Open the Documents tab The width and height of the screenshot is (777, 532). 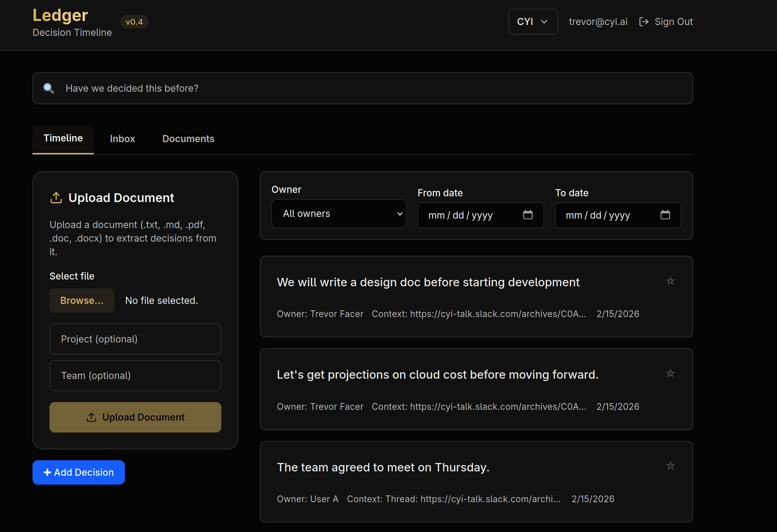click(188, 139)
